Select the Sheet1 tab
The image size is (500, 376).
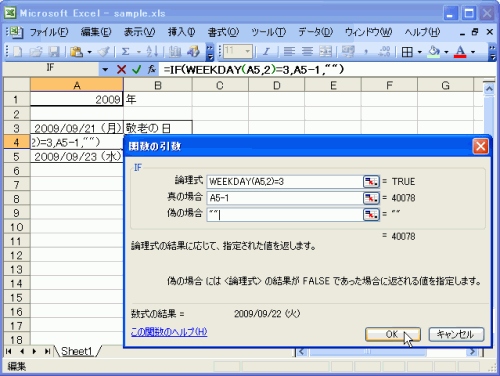(77, 351)
